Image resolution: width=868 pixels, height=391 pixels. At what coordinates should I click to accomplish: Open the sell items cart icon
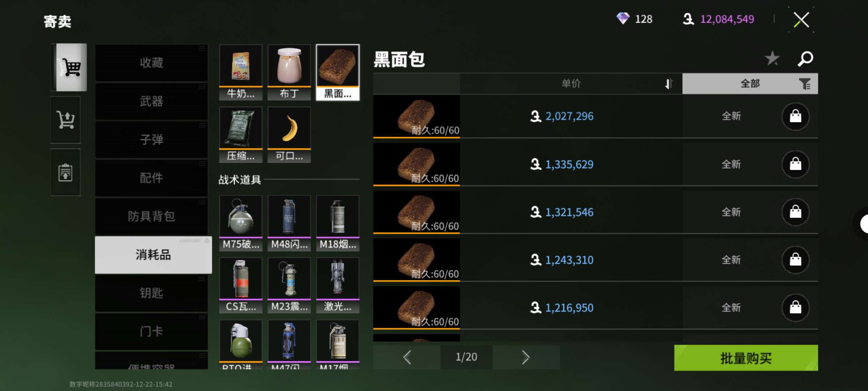[65, 120]
